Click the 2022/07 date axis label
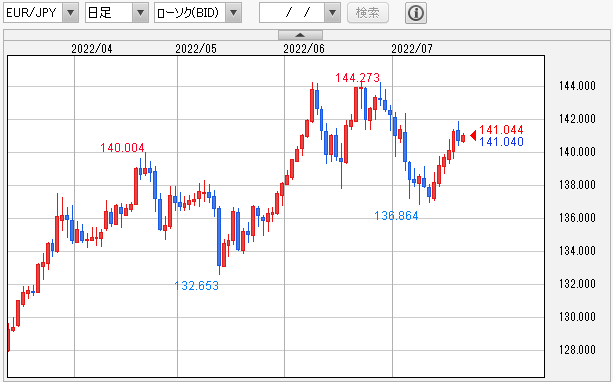 [x=412, y=49]
